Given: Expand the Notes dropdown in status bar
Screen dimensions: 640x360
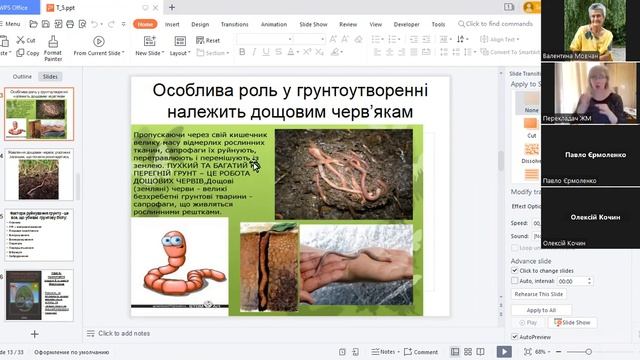Looking at the screenshot, I should pyautogui.click(x=398, y=351).
